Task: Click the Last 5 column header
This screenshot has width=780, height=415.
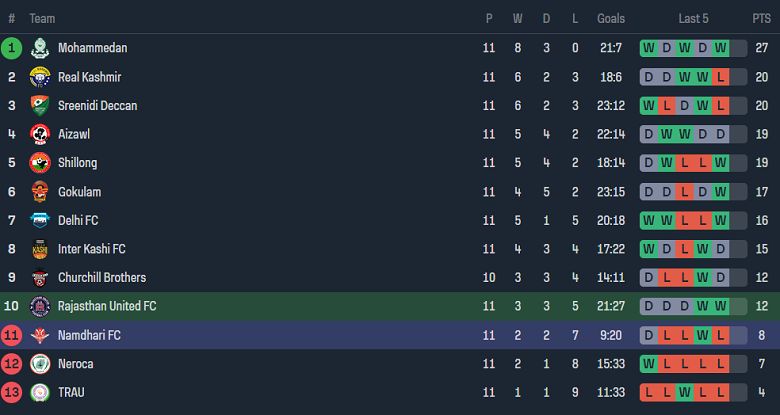Action: [x=693, y=19]
